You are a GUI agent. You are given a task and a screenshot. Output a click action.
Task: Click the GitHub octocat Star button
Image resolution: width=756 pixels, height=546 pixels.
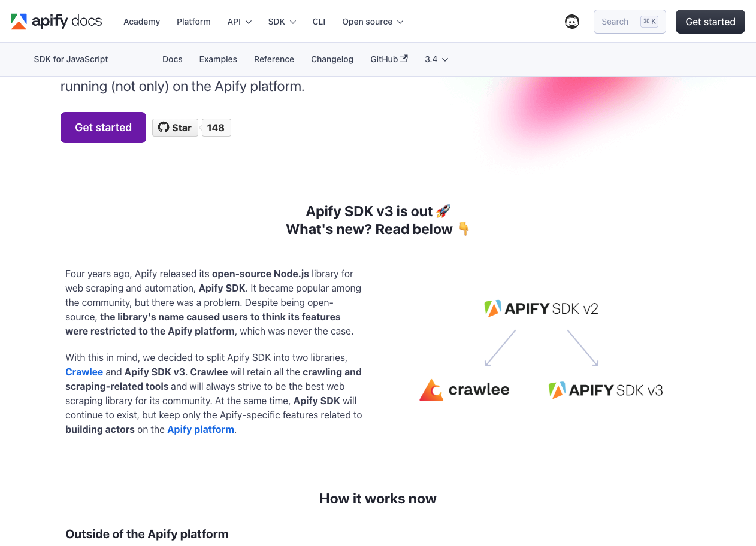(x=175, y=128)
